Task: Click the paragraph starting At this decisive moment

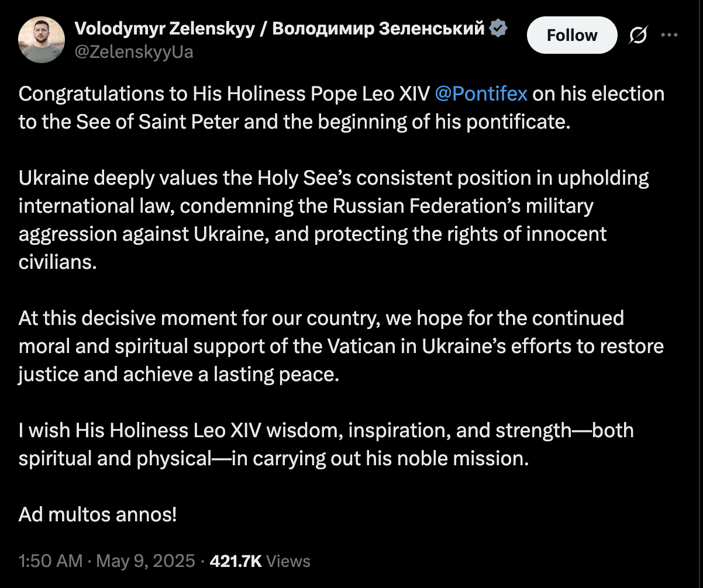Action: point(342,346)
